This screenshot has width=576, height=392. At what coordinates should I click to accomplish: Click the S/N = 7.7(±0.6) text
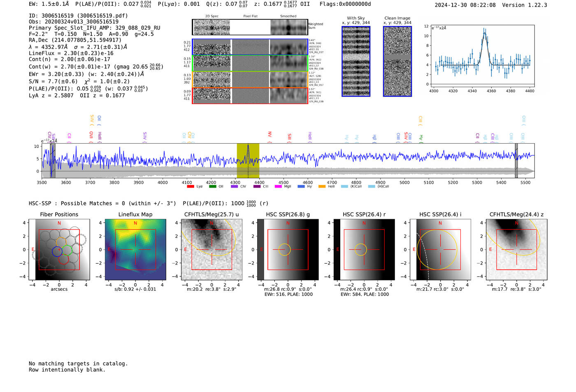pyautogui.click(x=53, y=81)
